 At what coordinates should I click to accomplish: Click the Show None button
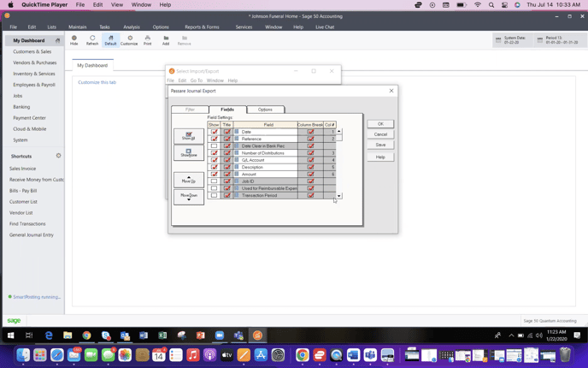coord(189,152)
